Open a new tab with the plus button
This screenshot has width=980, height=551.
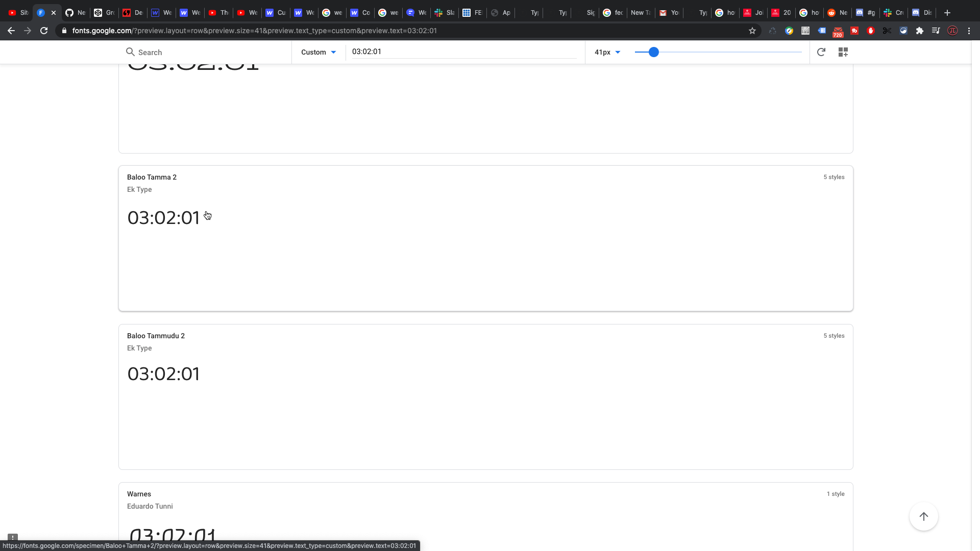point(947,13)
